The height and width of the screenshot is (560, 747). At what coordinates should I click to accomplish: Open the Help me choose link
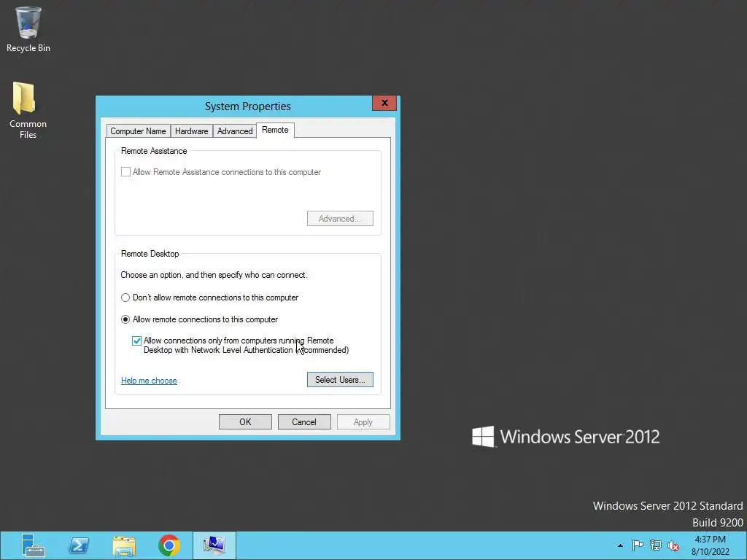click(149, 381)
